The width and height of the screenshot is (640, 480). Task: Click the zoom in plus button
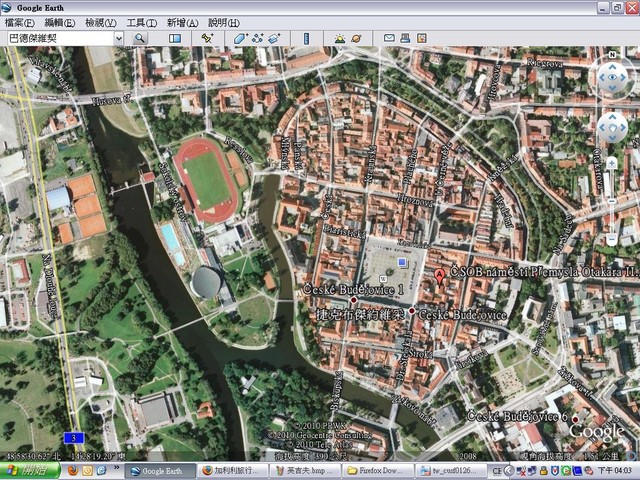[x=611, y=163]
